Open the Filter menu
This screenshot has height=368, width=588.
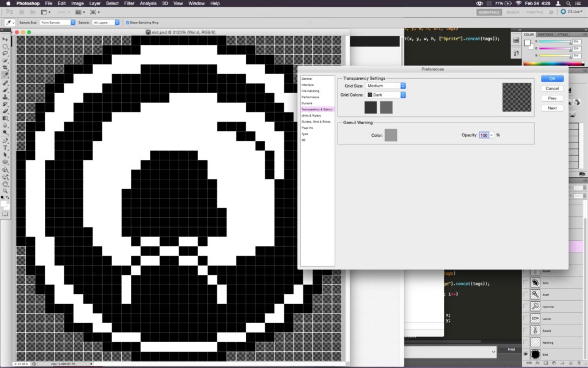tap(129, 3)
